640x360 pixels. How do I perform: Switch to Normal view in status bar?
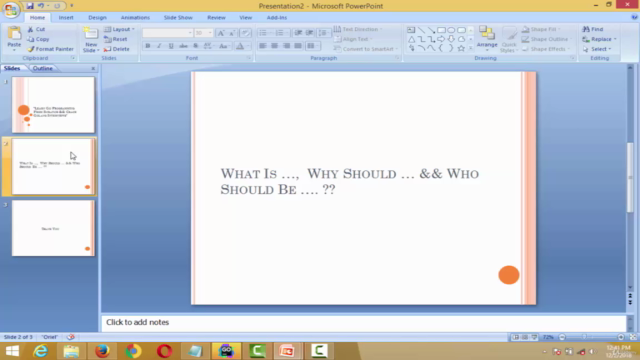(516, 337)
